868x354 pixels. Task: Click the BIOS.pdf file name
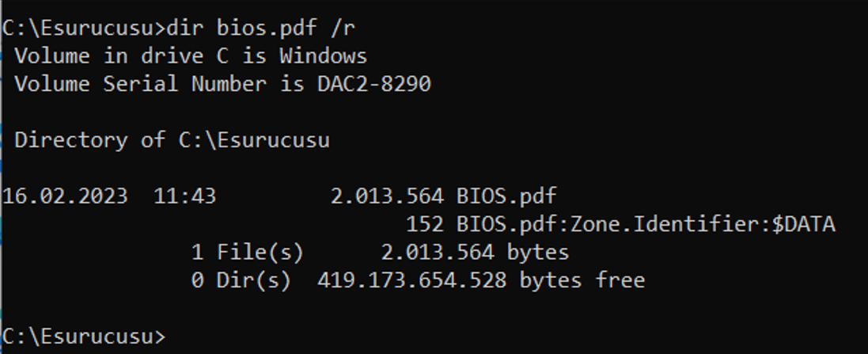point(506,196)
